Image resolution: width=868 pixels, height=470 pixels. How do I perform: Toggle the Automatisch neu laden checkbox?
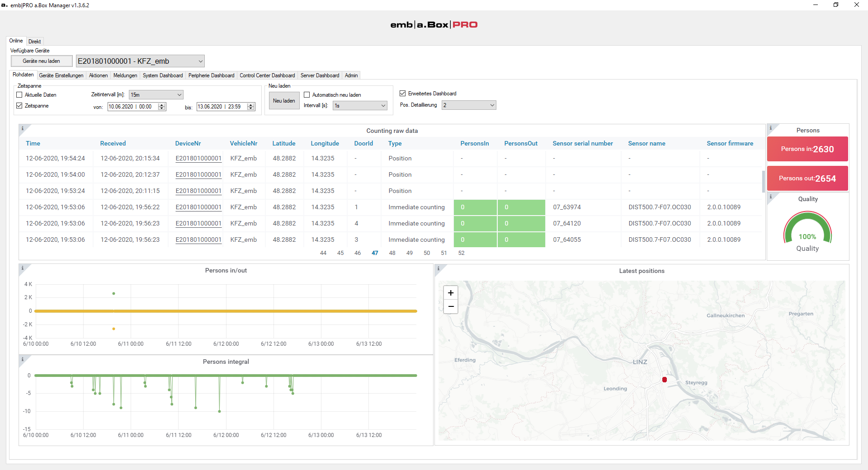pyautogui.click(x=307, y=95)
